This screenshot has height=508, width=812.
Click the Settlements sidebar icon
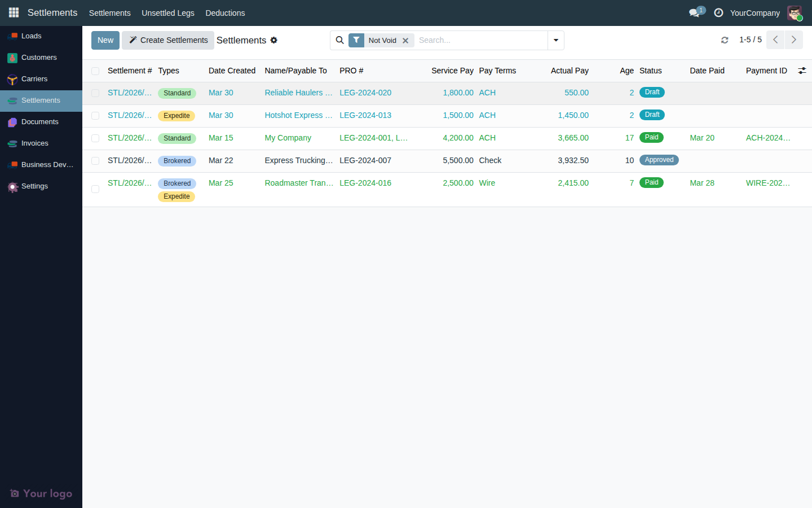point(12,100)
